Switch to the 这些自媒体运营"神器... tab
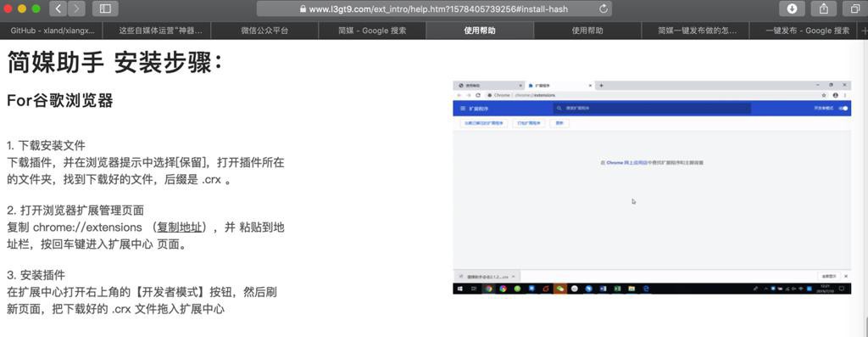868x337 pixels. click(x=157, y=31)
